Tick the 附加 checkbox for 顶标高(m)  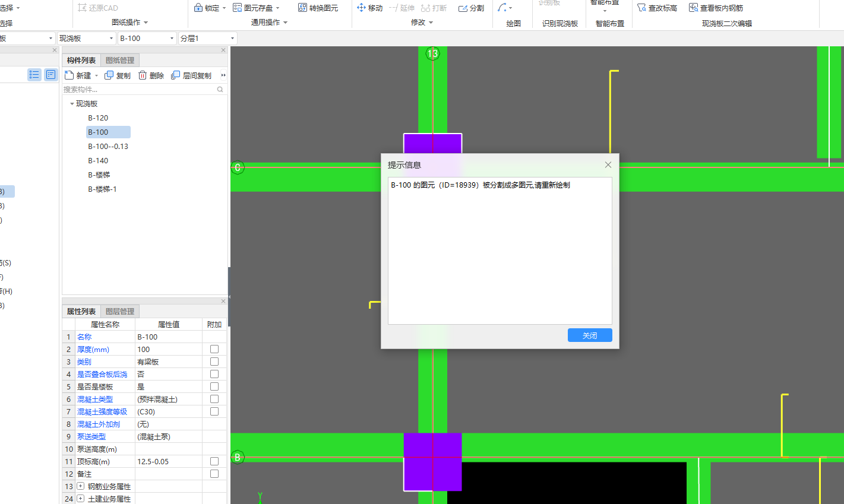(214, 461)
